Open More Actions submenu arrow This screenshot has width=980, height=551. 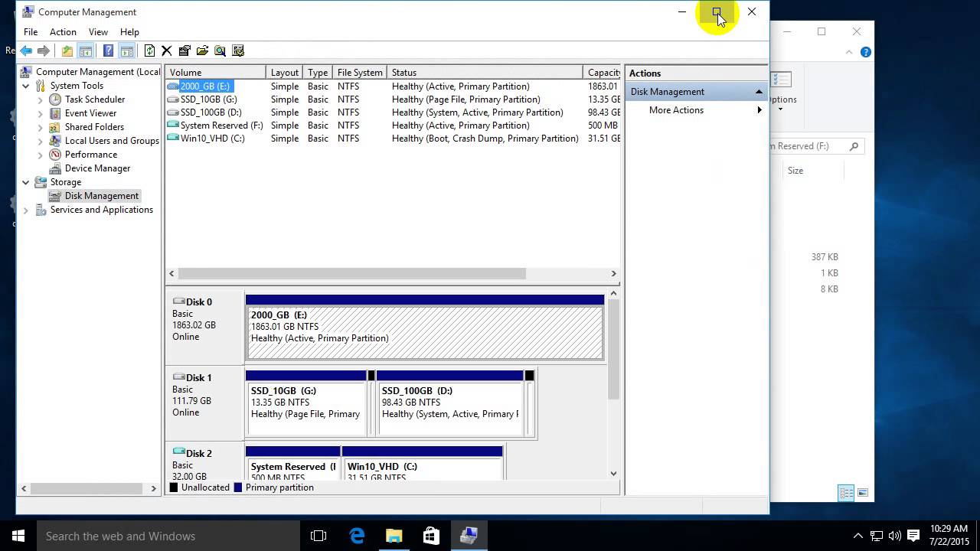759,110
